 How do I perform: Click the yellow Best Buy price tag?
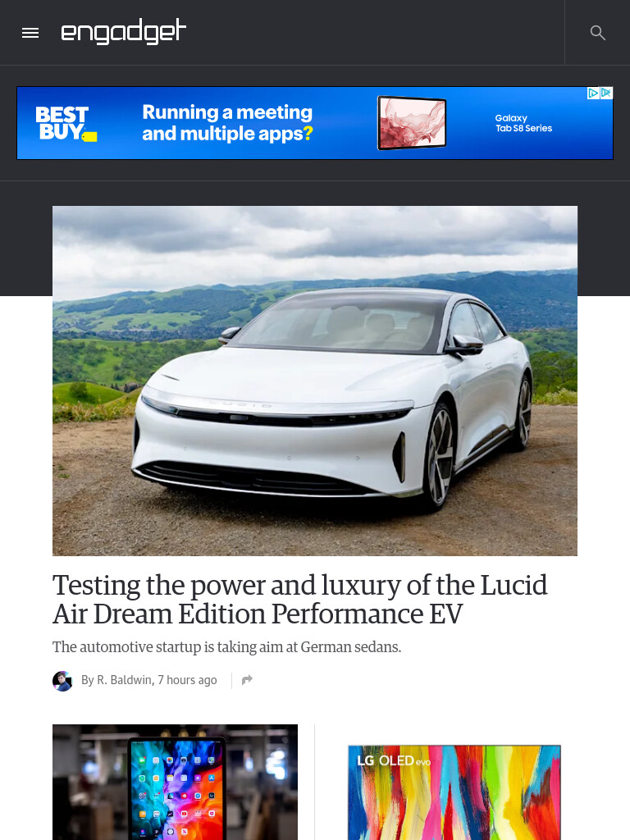coord(90,137)
